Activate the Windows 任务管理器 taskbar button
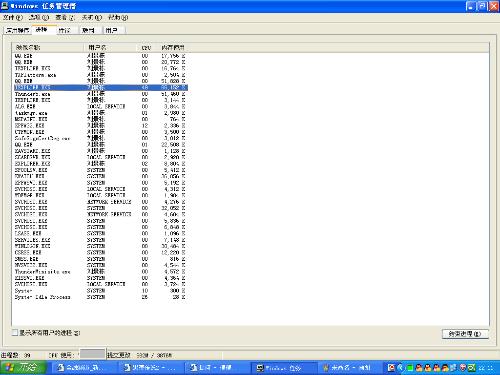Screen dimensions: 500x375 283,368
